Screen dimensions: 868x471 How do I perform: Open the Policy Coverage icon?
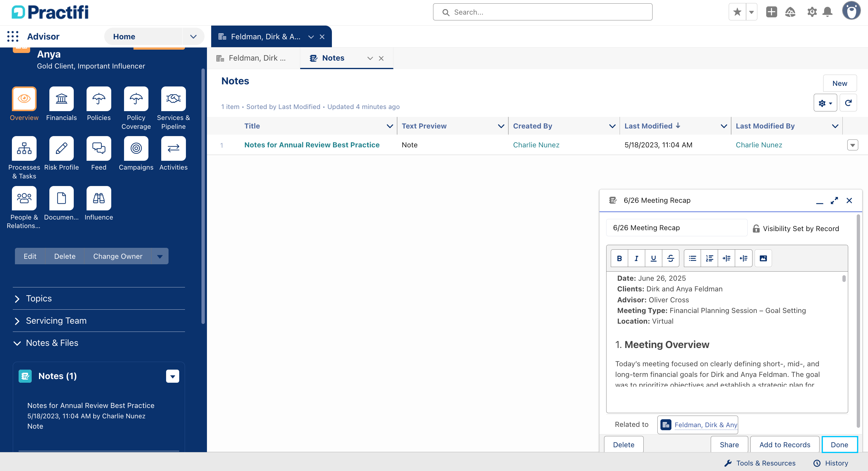136,99
